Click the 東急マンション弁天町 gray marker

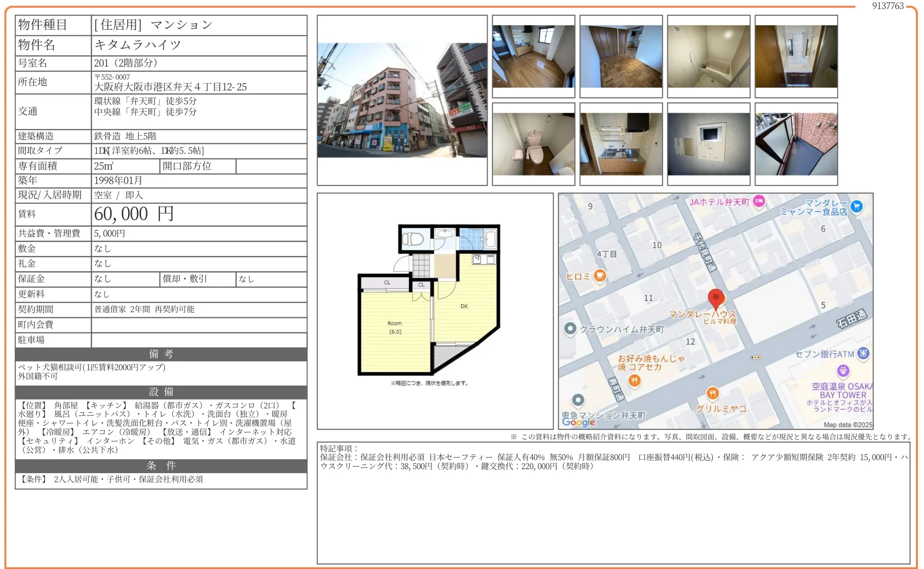point(578,399)
